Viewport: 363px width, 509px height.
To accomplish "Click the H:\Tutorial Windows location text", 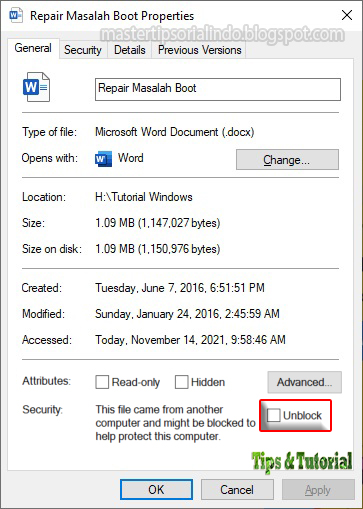I will point(144,197).
